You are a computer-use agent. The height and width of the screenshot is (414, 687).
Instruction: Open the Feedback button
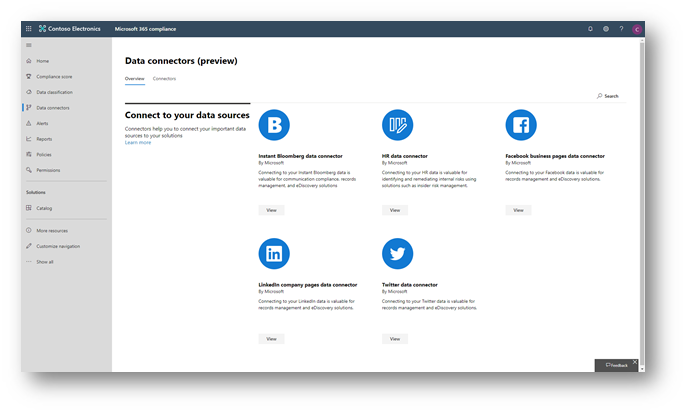click(616, 365)
